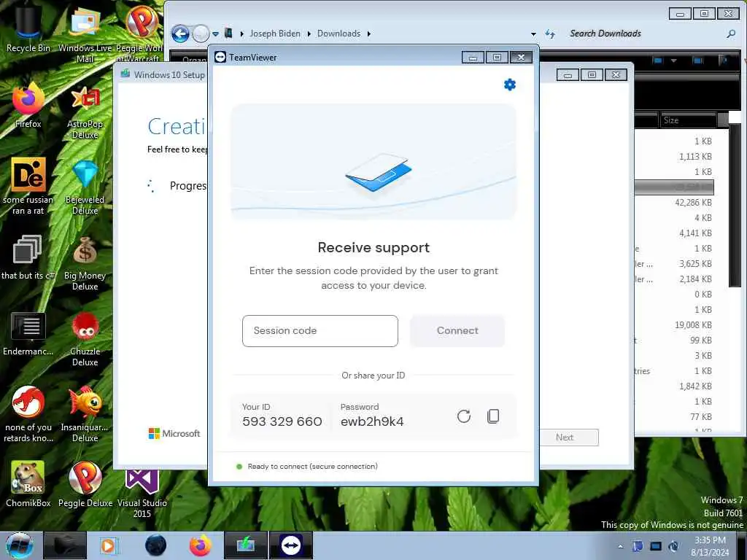
Task: Launch Bejeweled Deluxe desktop icon
Action: (x=85, y=187)
